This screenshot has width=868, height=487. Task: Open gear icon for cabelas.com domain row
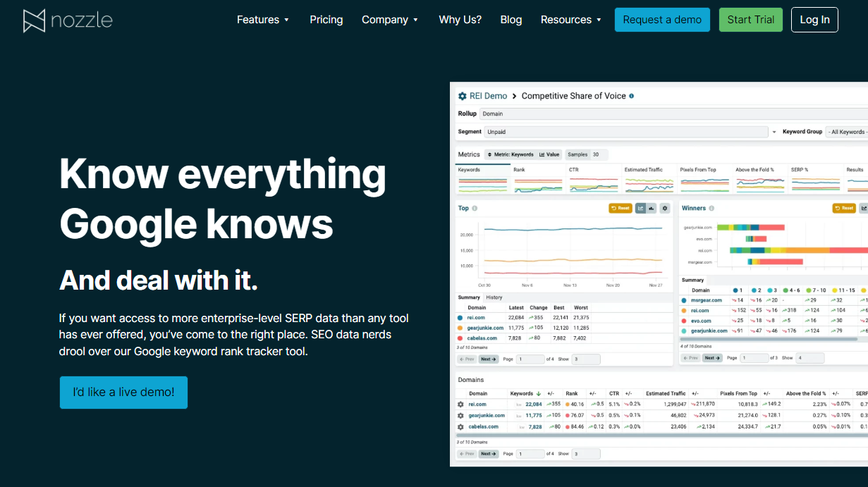pyautogui.click(x=460, y=427)
